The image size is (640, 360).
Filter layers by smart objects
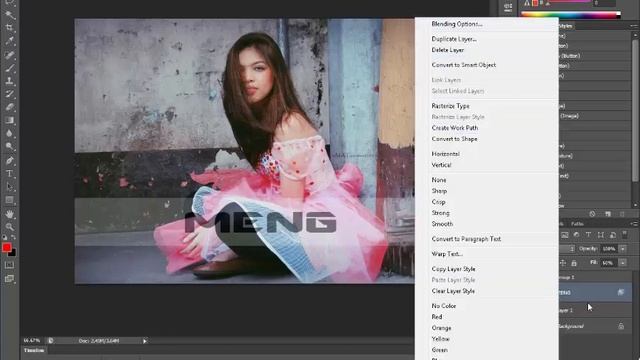pyautogui.click(x=612, y=235)
